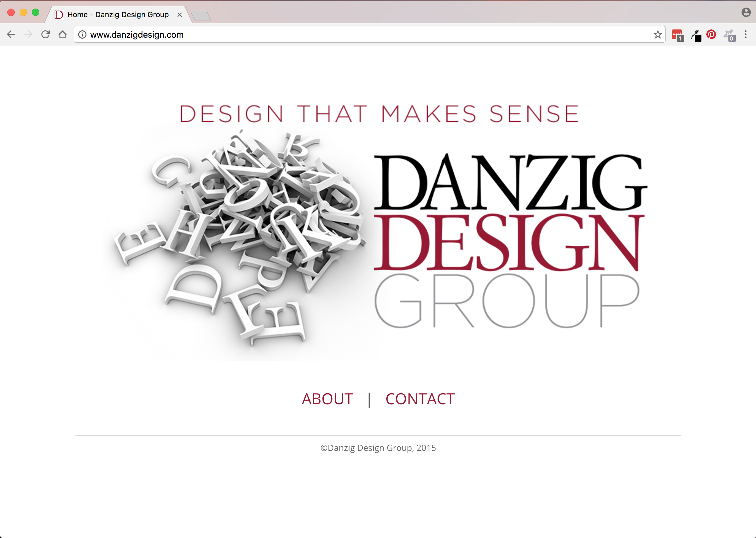This screenshot has width=756, height=538.
Task: Open Chrome's three-dot menu
Action: coord(745,34)
